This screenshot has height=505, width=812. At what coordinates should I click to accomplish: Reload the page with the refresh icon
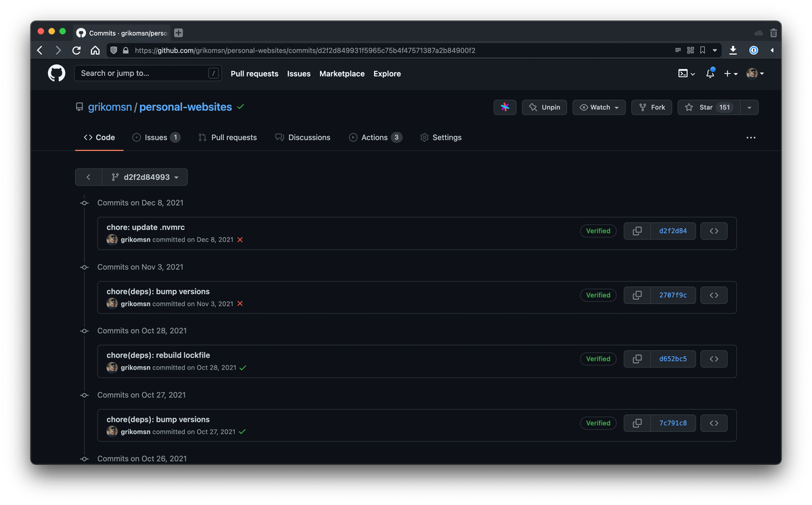coord(76,50)
